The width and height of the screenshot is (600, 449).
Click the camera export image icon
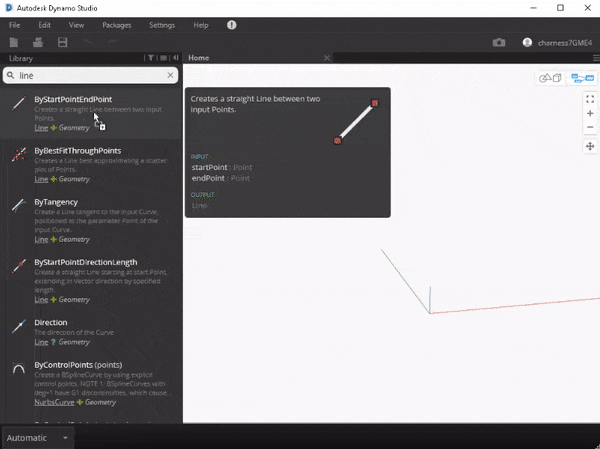tap(499, 42)
